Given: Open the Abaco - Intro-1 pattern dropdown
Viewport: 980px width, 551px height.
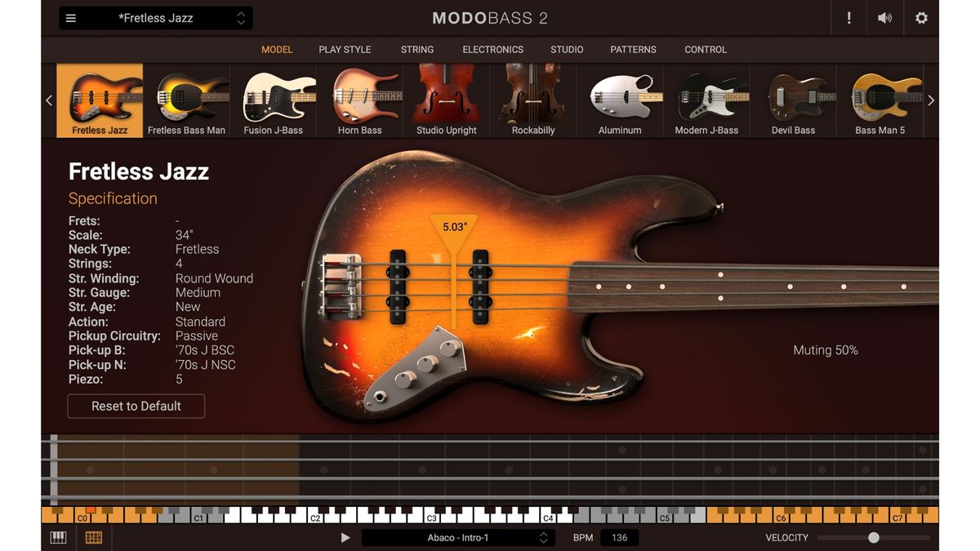Looking at the screenshot, I should pos(458,538).
